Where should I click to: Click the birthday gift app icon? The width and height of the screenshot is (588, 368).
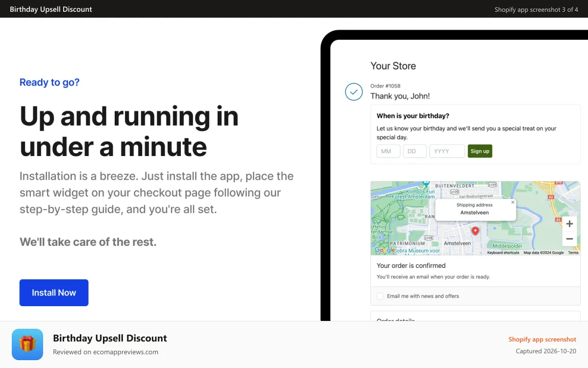pyautogui.click(x=27, y=344)
